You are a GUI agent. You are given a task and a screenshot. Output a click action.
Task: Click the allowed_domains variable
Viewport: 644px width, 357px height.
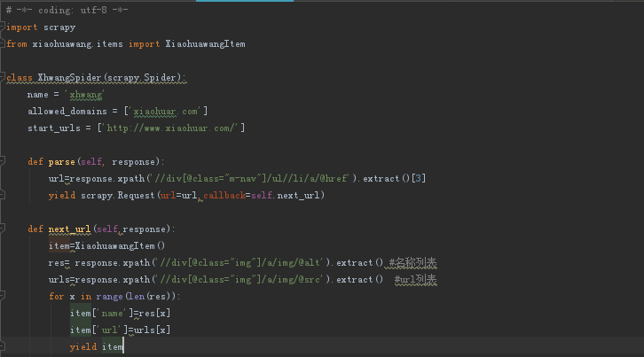pos(67,112)
